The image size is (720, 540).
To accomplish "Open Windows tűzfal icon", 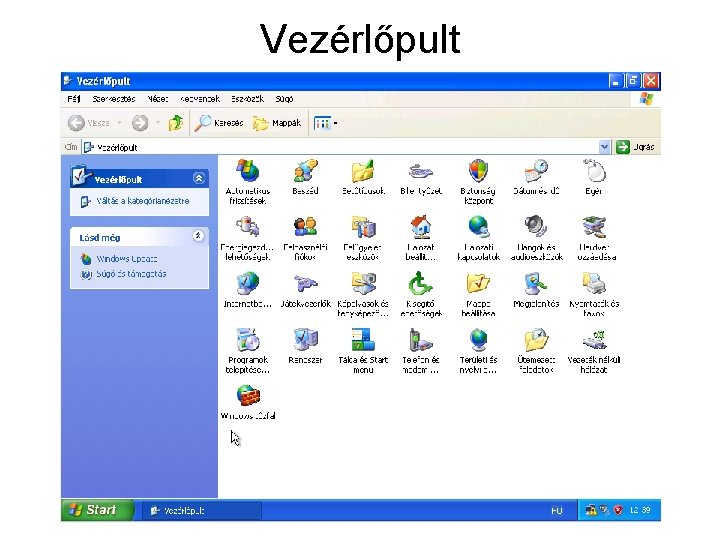I will (248, 396).
